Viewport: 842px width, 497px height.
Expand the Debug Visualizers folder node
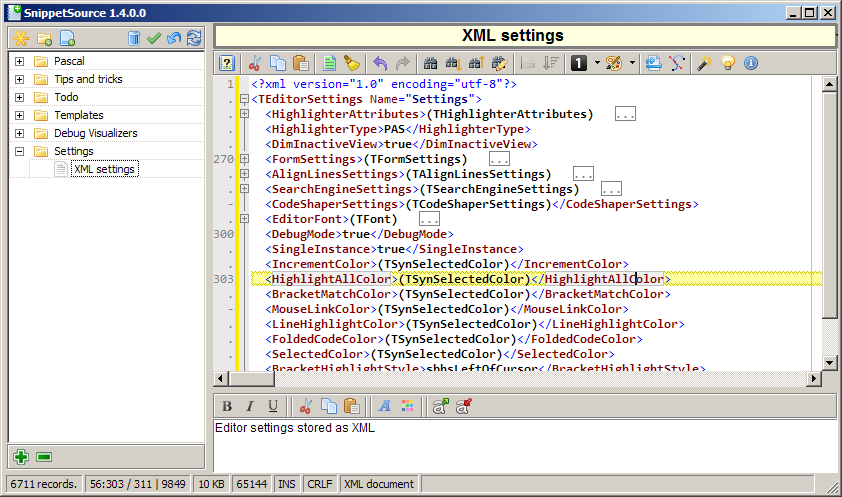point(19,133)
